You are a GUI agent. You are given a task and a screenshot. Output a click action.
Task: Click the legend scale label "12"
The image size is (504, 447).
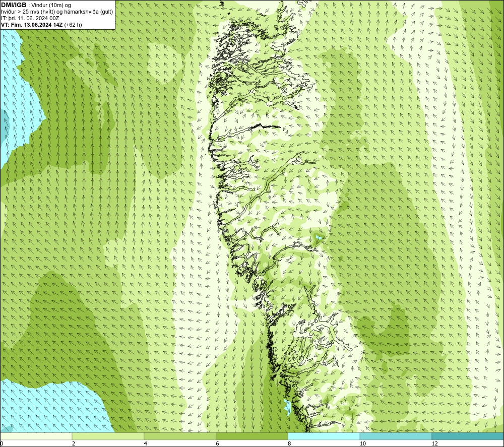tap(434, 444)
